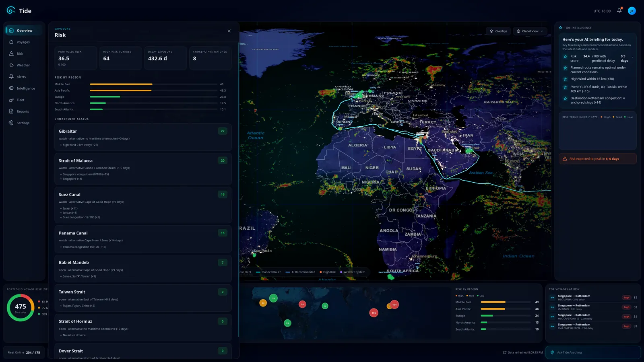Click the Ask Tide Anything input field
The width and height of the screenshot is (644, 362).
(x=593, y=352)
